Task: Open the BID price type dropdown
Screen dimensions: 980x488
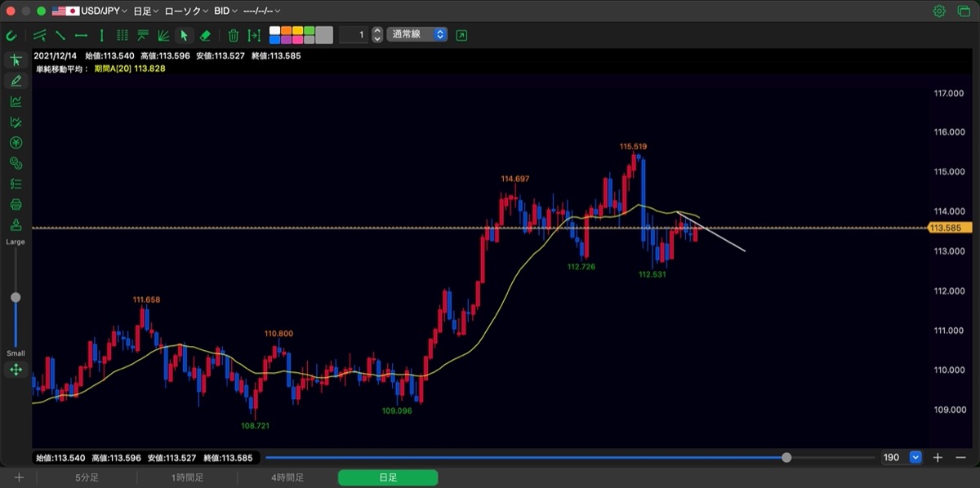Action: point(225,11)
